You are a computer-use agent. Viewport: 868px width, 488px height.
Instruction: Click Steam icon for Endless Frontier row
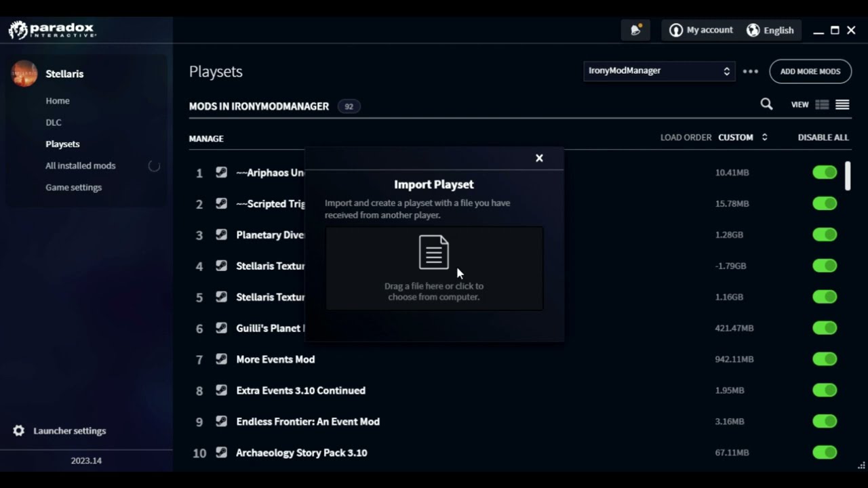tap(221, 422)
